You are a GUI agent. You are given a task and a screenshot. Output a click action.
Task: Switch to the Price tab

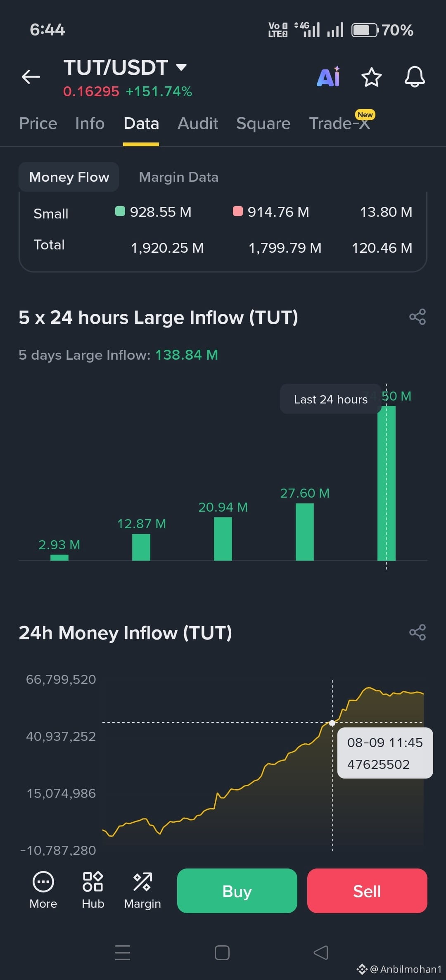click(x=38, y=123)
